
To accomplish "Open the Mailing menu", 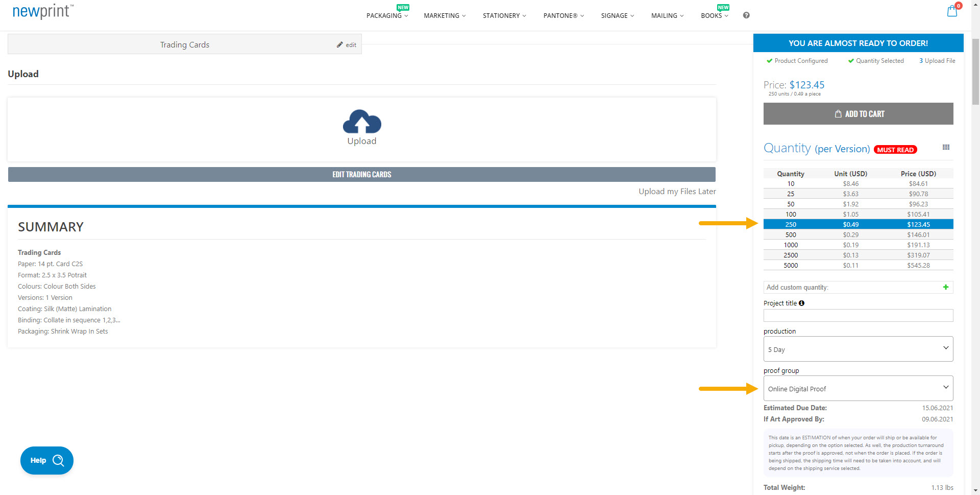I will coord(667,15).
